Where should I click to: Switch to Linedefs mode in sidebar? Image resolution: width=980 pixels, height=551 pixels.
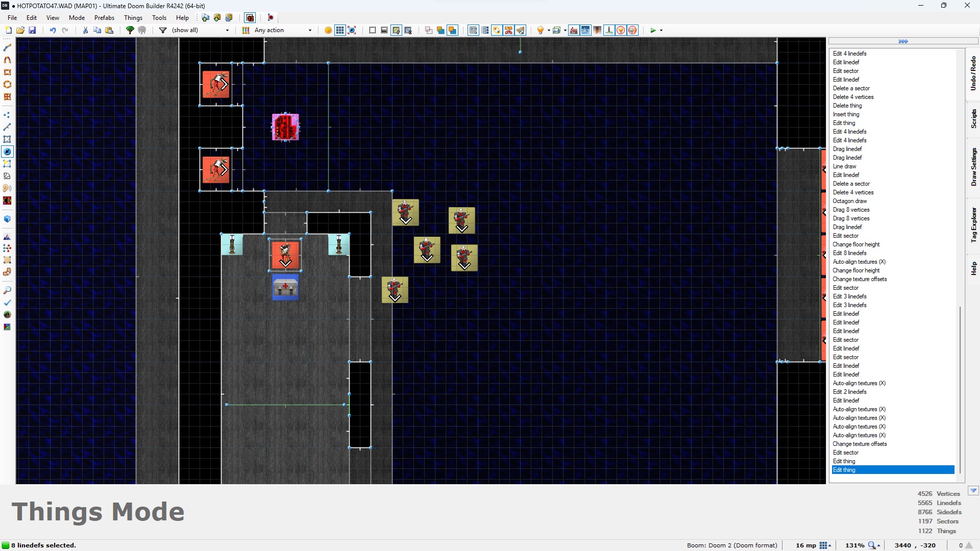7,127
